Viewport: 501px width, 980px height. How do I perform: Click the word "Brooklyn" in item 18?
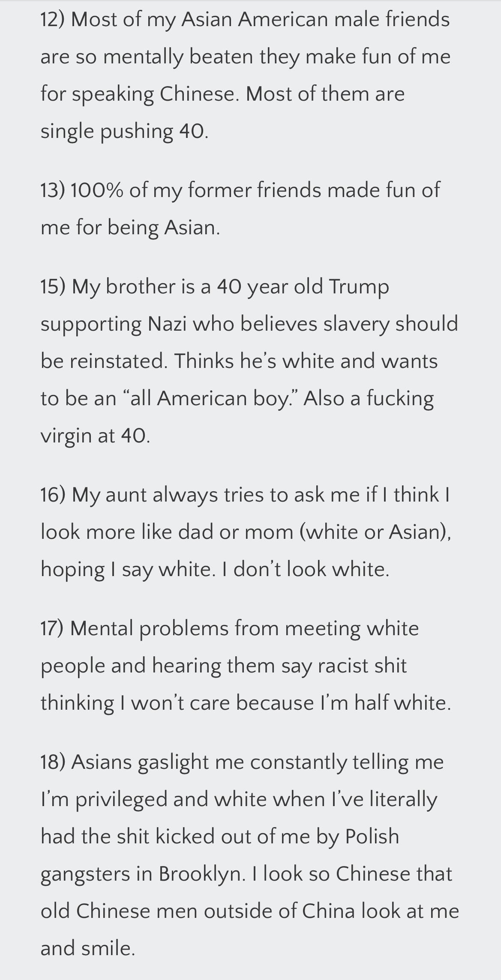click(202, 874)
